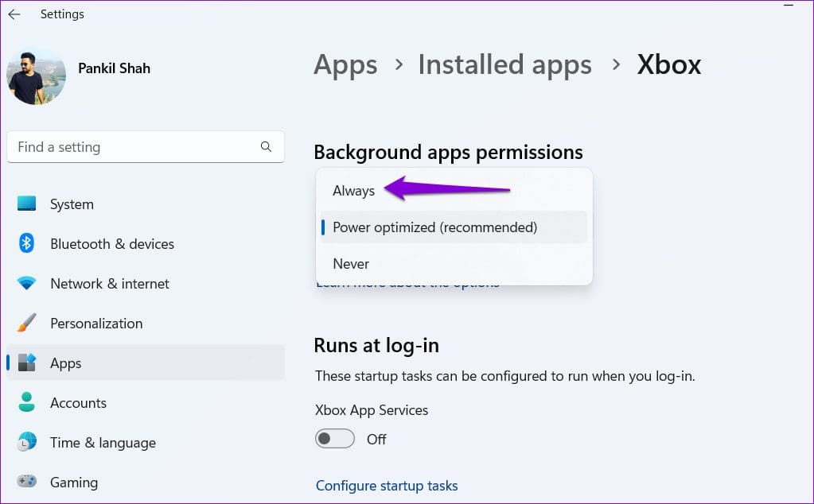Viewport: 814px width, 504px height.
Task: Click the Off label beside toggle
Action: pos(376,439)
